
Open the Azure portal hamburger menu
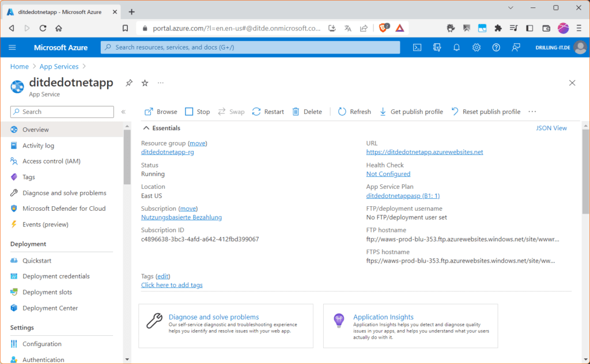tap(12, 47)
